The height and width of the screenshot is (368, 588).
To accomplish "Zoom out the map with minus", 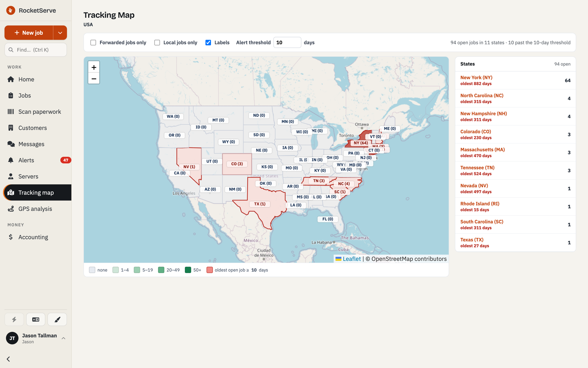I will coord(94,79).
